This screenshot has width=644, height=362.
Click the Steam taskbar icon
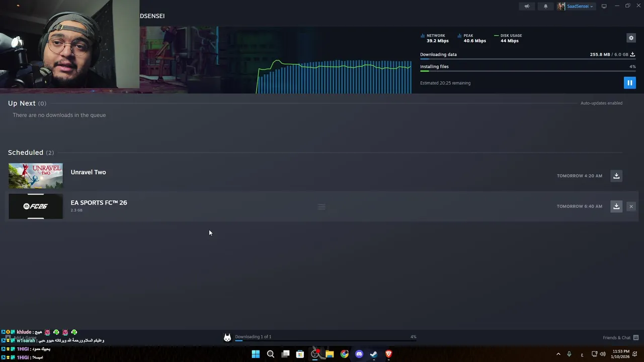click(374, 354)
